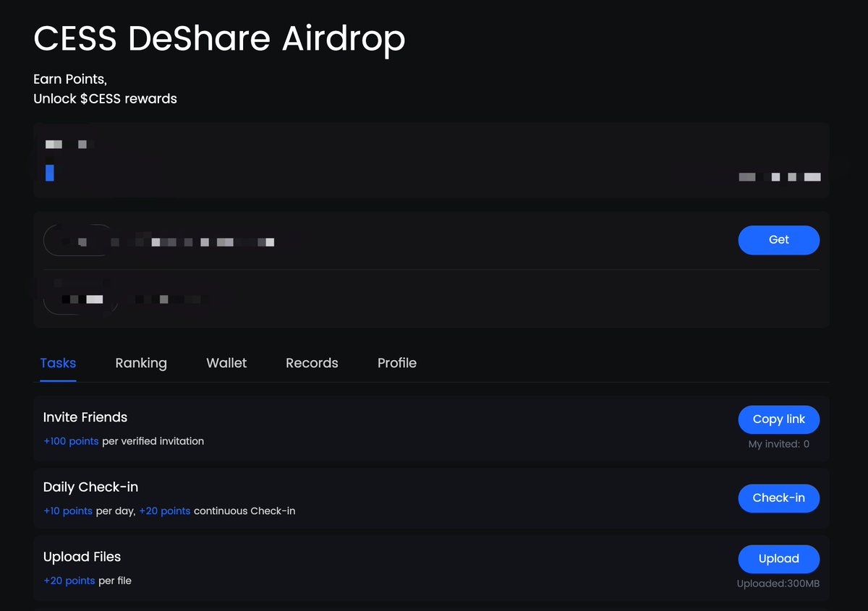Viewport: 868px width, 611px height.
Task: Click "+20 points" continuous Check-in text
Action: [165, 511]
